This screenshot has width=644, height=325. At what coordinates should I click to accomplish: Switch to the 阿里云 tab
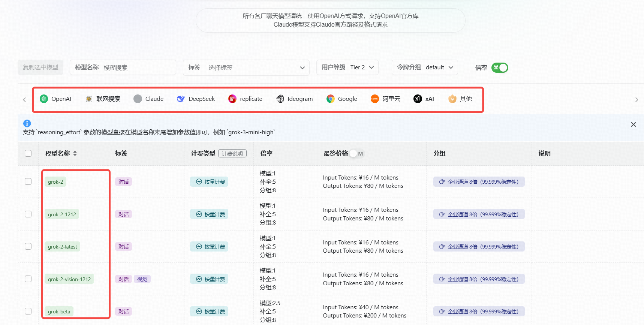pyautogui.click(x=385, y=99)
